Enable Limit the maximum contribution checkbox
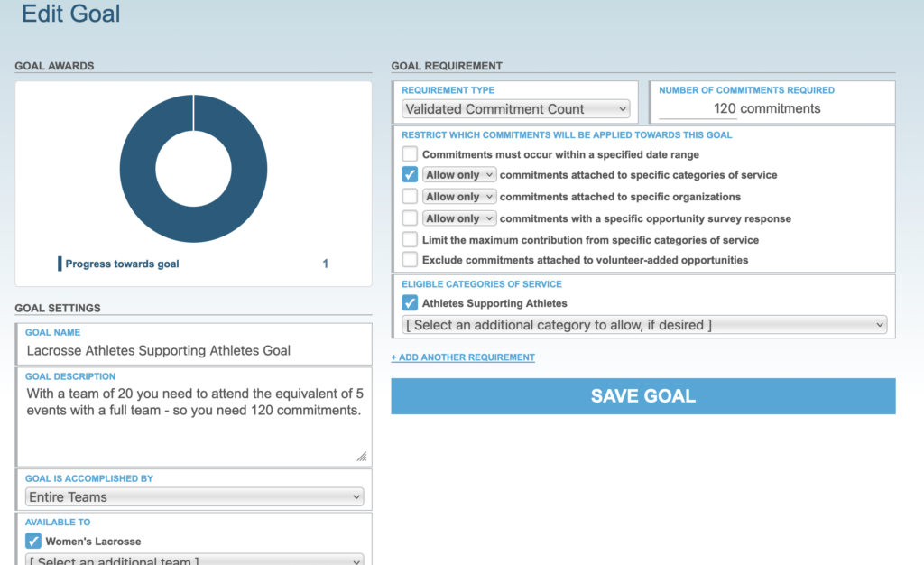Image resolution: width=924 pixels, height=565 pixels. point(410,240)
